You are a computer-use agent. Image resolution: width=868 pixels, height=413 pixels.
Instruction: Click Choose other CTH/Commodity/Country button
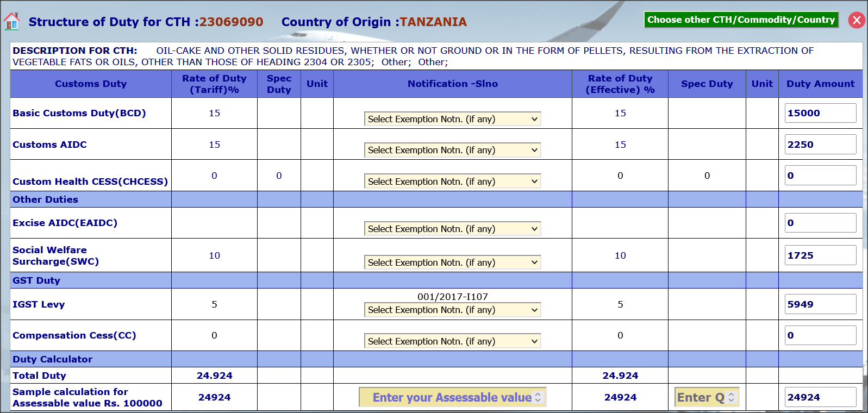tap(741, 20)
